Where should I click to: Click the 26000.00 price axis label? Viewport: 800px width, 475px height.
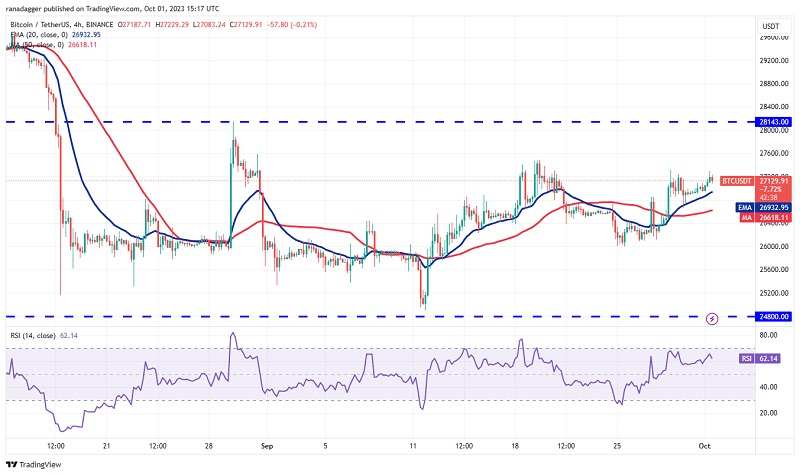tap(774, 246)
